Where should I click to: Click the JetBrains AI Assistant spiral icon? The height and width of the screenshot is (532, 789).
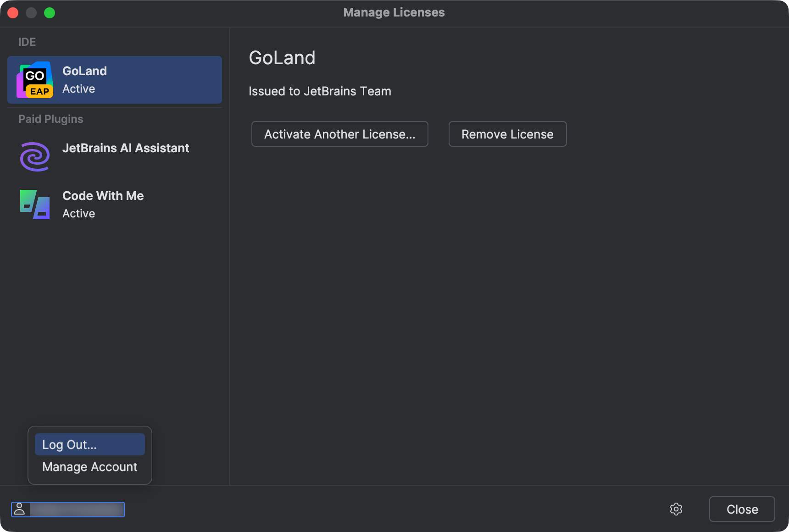[34, 156]
